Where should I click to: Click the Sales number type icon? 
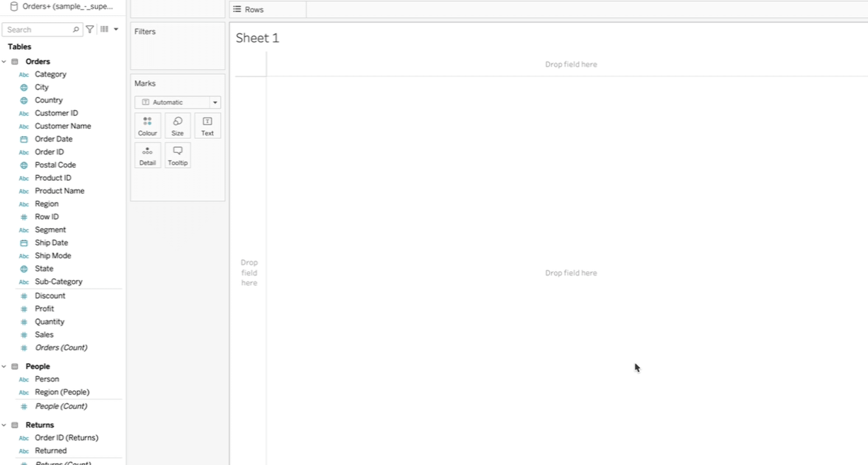(24, 335)
